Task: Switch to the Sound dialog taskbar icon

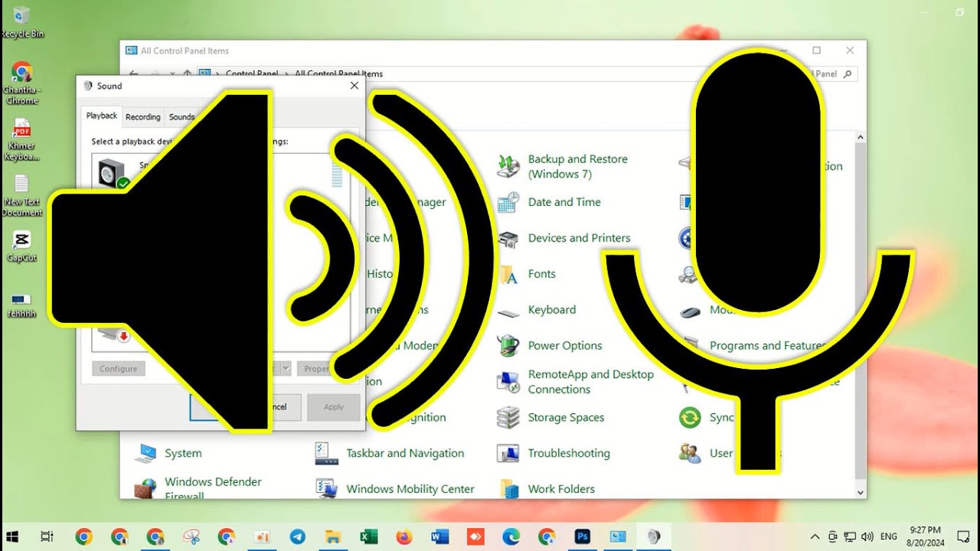Action: 653,537
